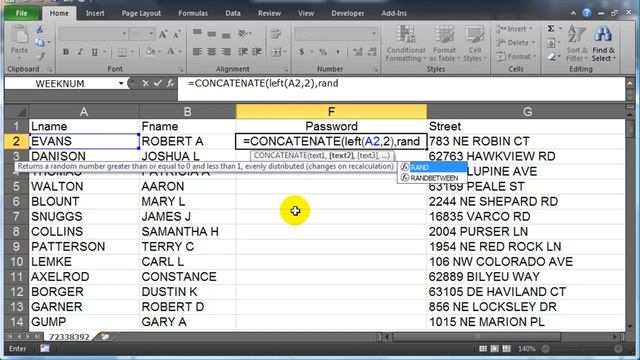
Task: Click the Wrap Text icon
Action: 276,33
